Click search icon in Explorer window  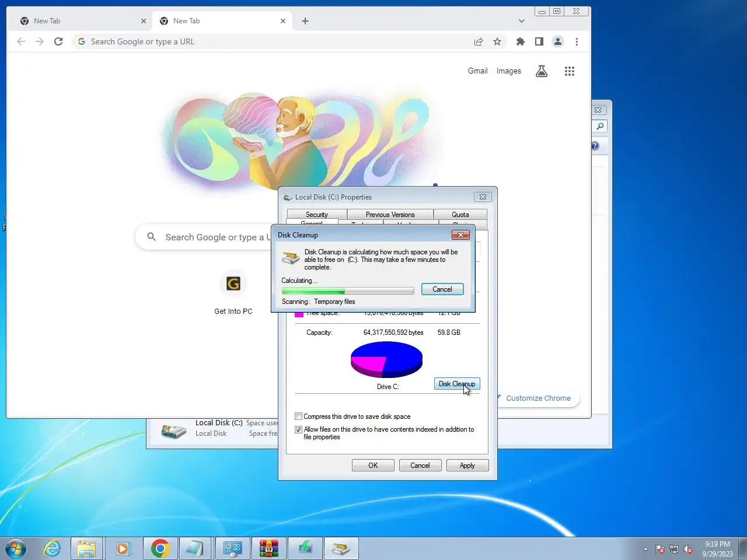pyautogui.click(x=599, y=127)
